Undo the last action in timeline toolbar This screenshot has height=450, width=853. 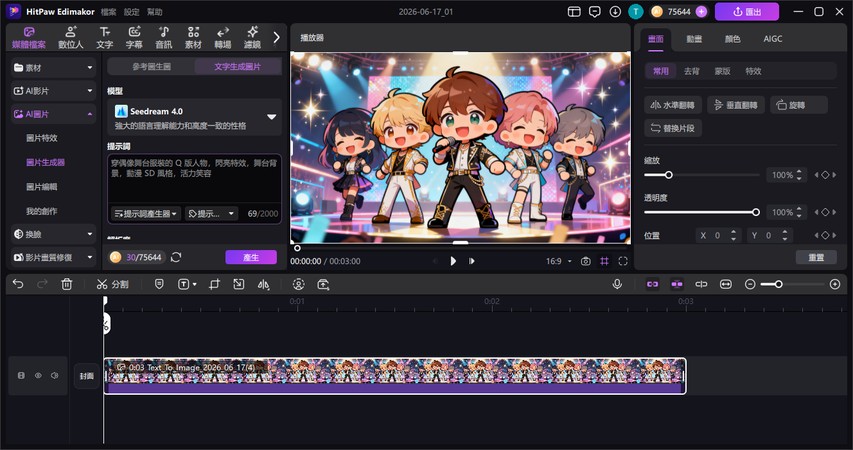[x=18, y=284]
